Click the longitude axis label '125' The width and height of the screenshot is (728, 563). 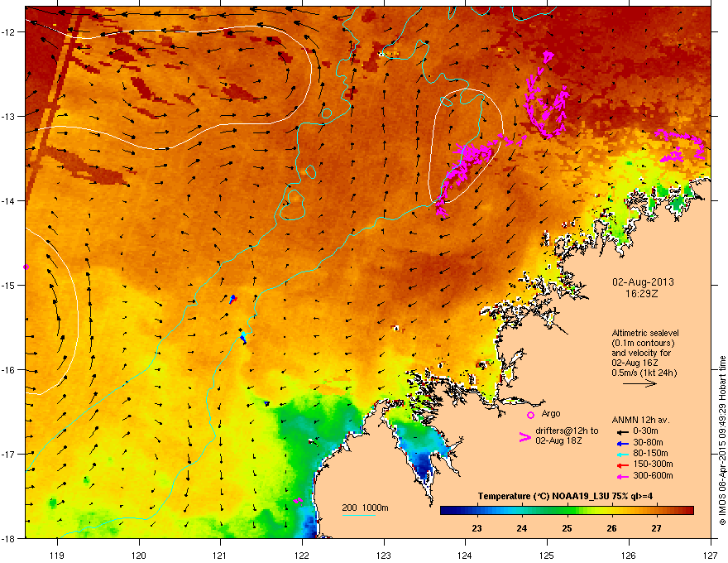pos(547,555)
